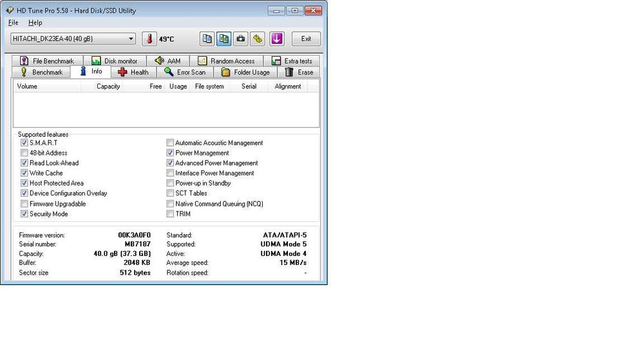Screen dimensions: 644x363
Task: Toggle the Device Configuration Overlay checkbox
Action: (24, 193)
